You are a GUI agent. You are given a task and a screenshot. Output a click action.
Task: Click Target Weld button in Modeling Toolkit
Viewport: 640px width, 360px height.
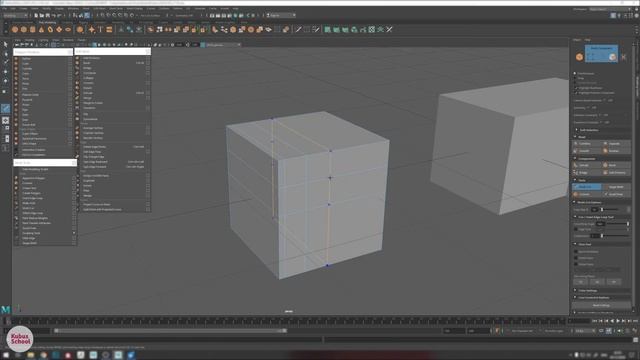pos(616,187)
